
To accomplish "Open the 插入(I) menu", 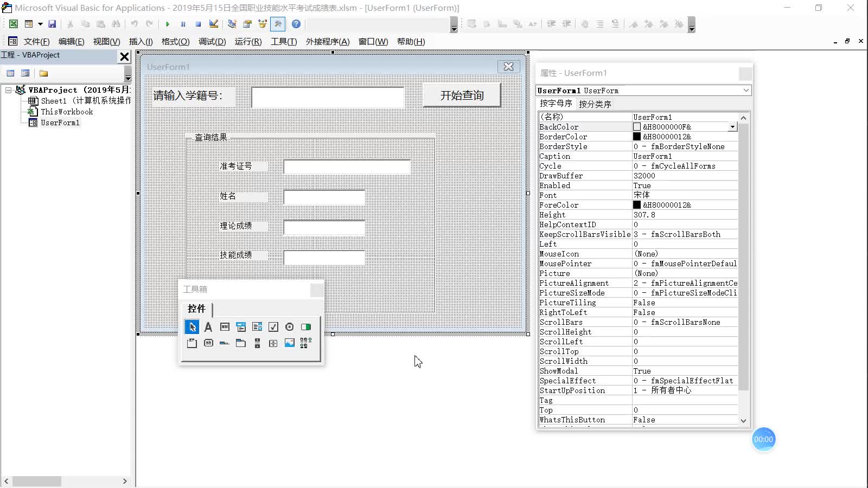I will 141,42.
